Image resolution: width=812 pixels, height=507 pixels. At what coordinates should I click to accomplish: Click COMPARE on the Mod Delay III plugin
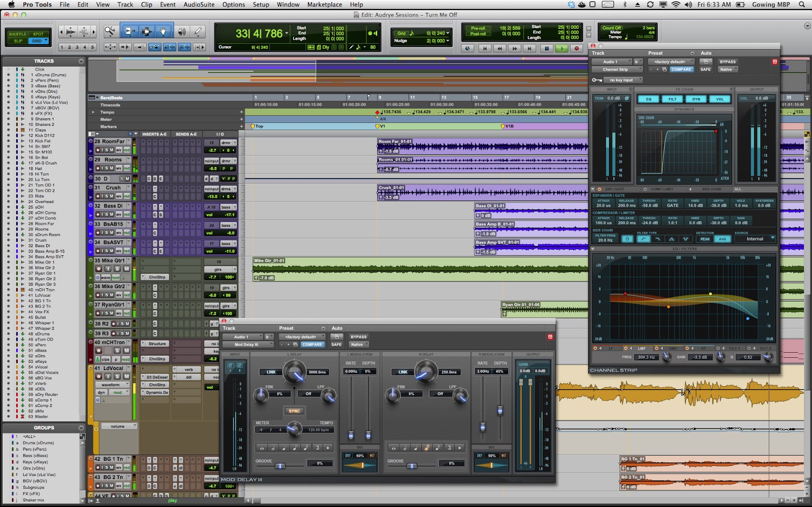(x=313, y=344)
